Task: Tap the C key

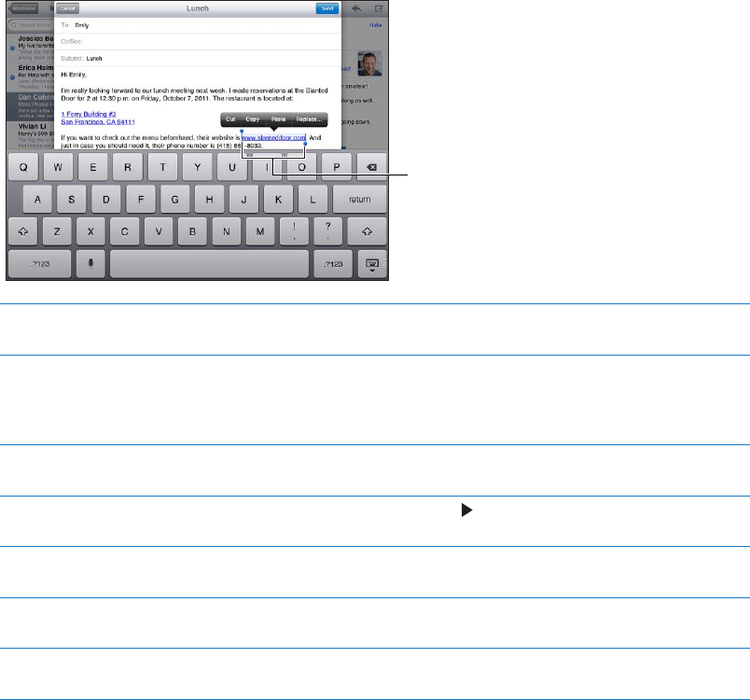Action: 124,231
